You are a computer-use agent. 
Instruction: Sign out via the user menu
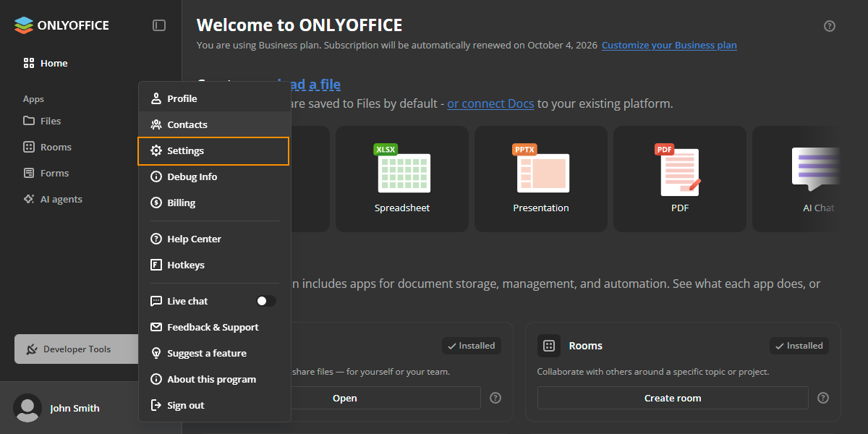[215, 405]
